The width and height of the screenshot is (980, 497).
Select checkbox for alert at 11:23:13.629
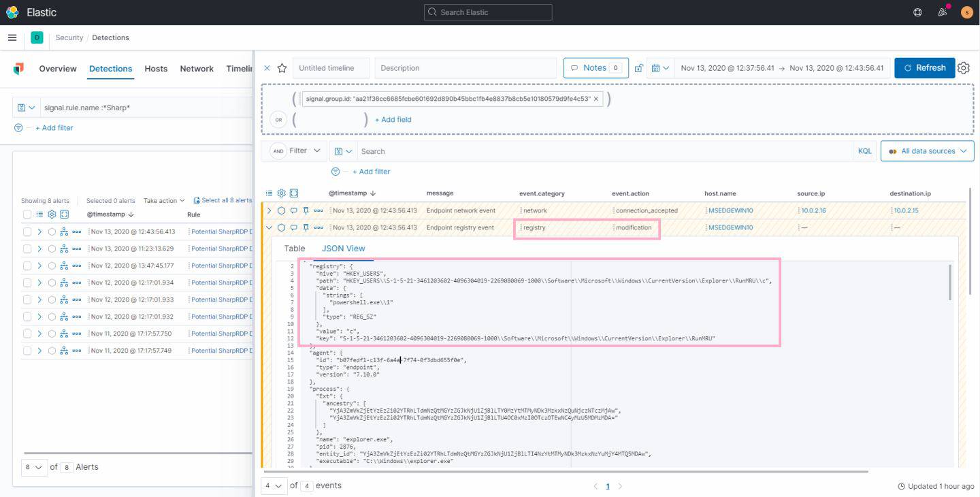27,248
